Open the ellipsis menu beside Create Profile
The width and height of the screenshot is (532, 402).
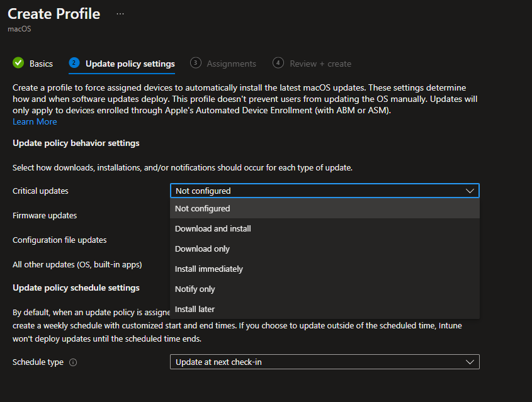click(120, 14)
